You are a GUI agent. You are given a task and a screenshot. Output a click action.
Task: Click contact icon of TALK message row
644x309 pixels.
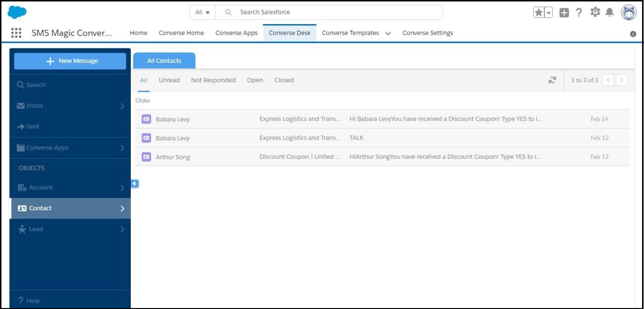146,138
